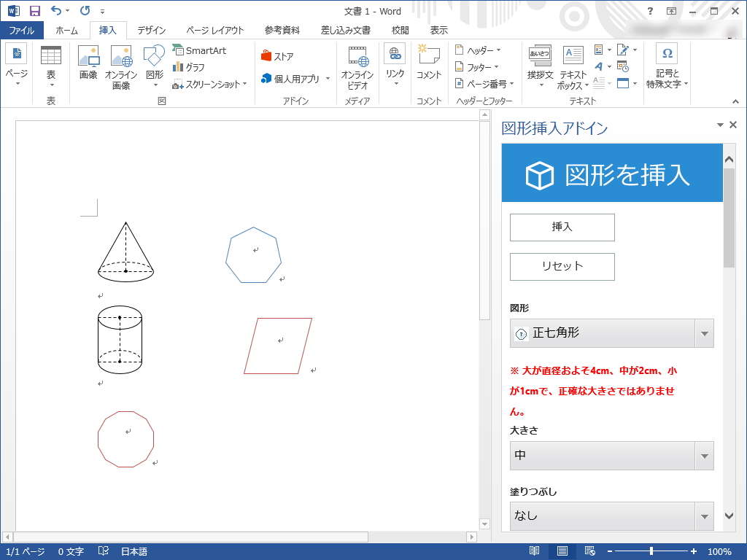Switch to 閲覧モード in the status bar
747x560 pixels.
[535, 552]
